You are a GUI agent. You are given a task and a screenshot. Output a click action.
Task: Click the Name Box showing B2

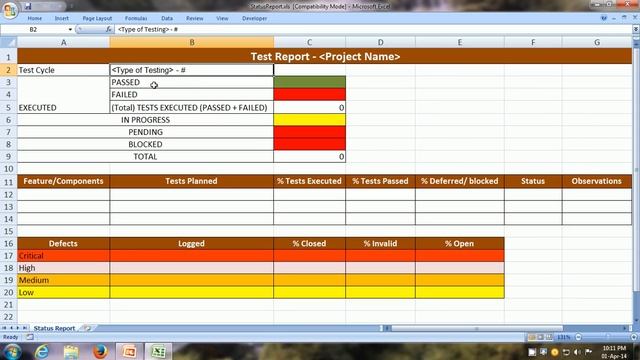[x=33, y=30]
